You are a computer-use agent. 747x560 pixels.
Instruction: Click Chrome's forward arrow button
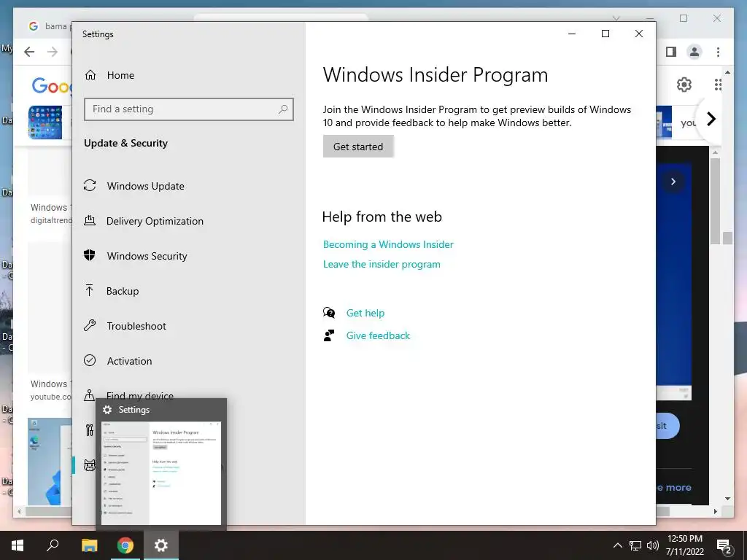coord(53,52)
